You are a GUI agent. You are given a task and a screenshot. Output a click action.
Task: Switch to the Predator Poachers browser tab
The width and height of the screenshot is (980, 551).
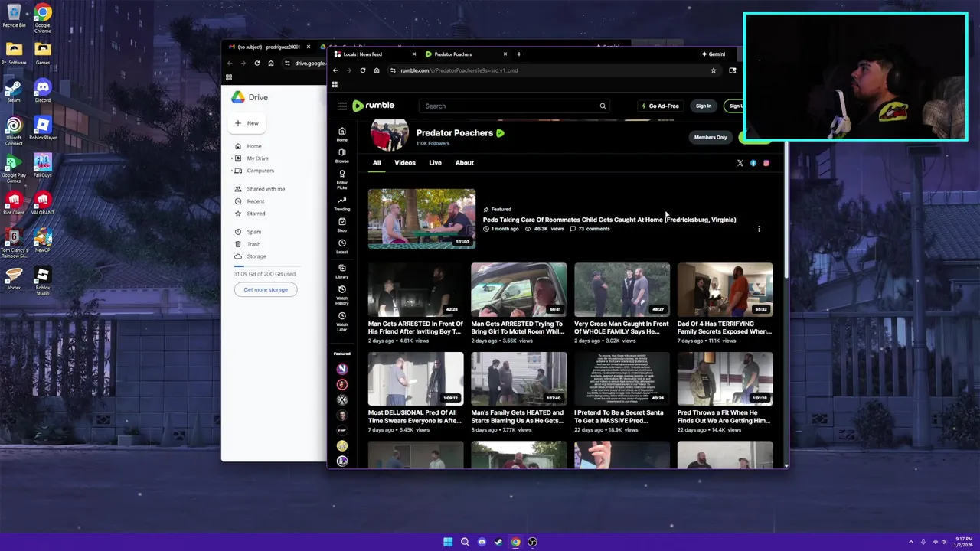click(x=466, y=54)
